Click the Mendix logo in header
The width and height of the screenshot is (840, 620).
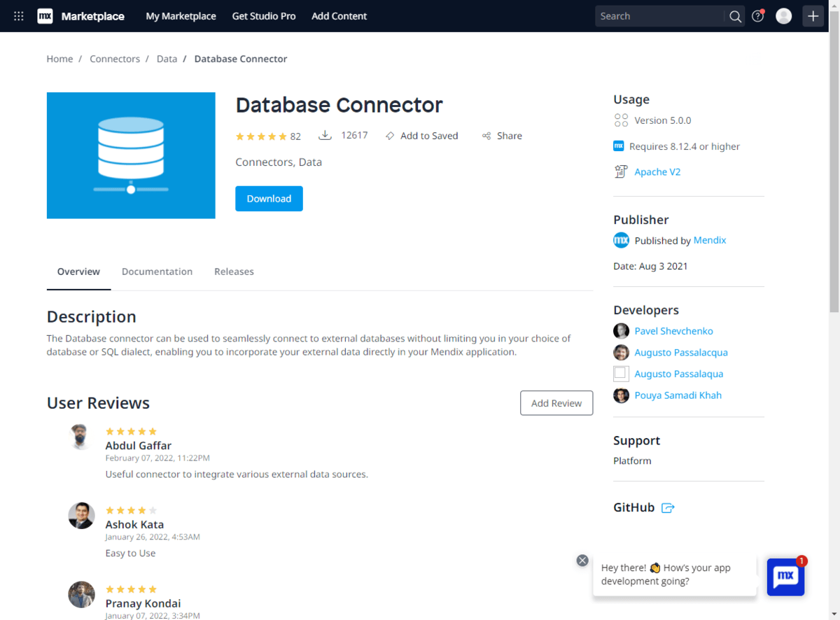pyautogui.click(x=45, y=16)
